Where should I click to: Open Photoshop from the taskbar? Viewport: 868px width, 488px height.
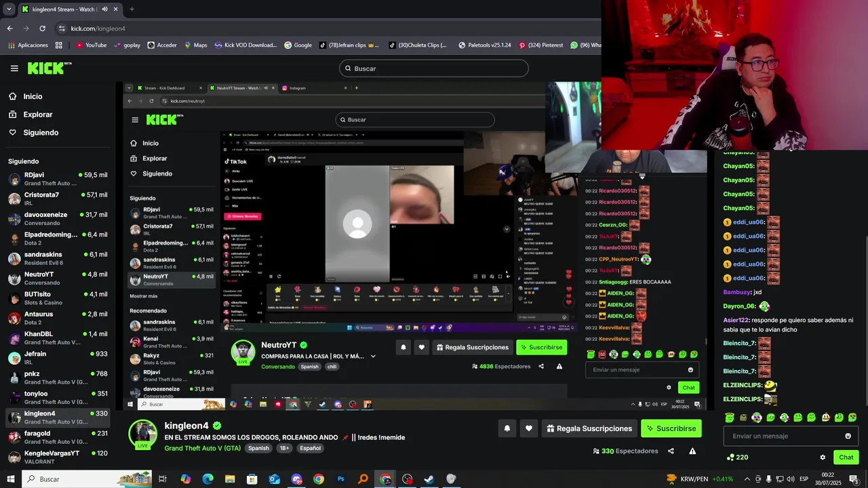point(341,479)
